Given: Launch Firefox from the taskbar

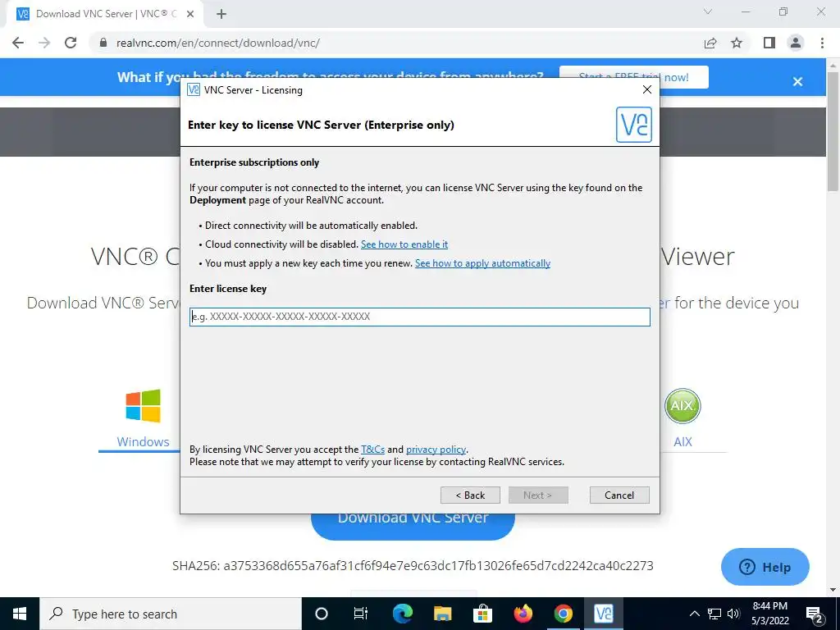Looking at the screenshot, I should coord(523,614).
